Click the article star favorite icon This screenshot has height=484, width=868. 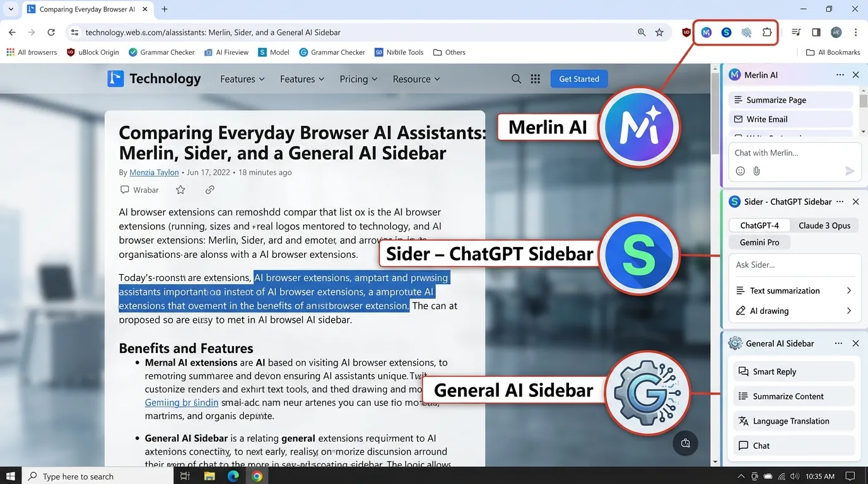(180, 190)
